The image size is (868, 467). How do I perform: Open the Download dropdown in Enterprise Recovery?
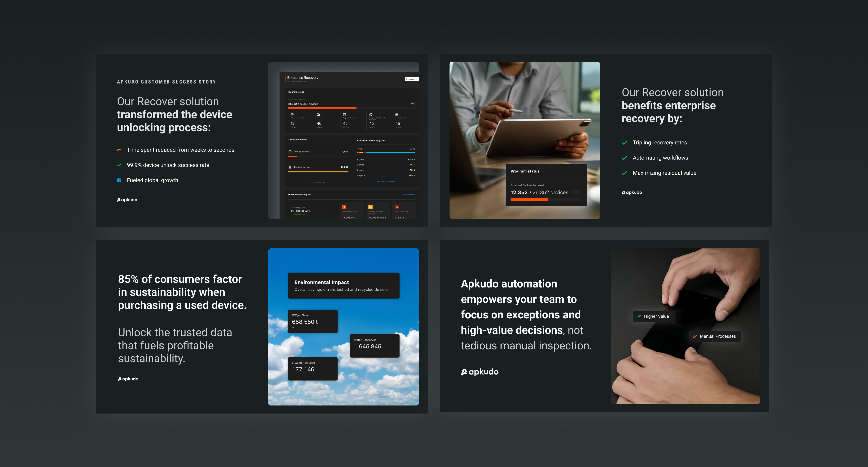tap(411, 79)
